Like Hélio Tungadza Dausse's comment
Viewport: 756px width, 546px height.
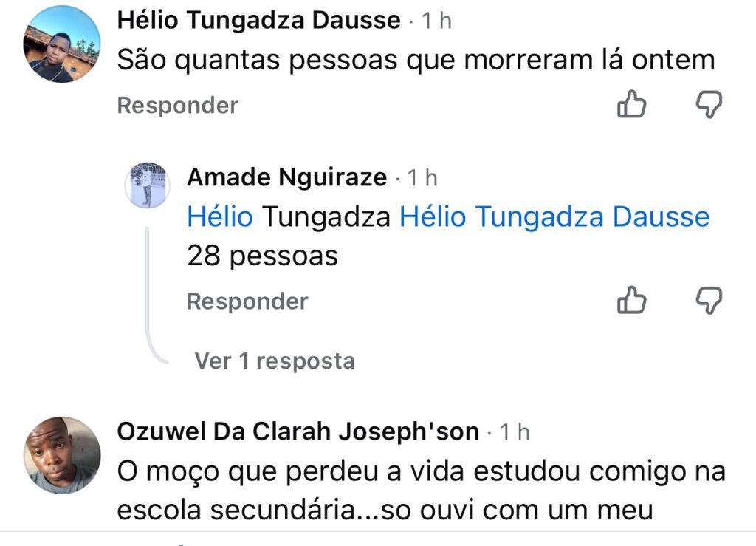point(631,105)
